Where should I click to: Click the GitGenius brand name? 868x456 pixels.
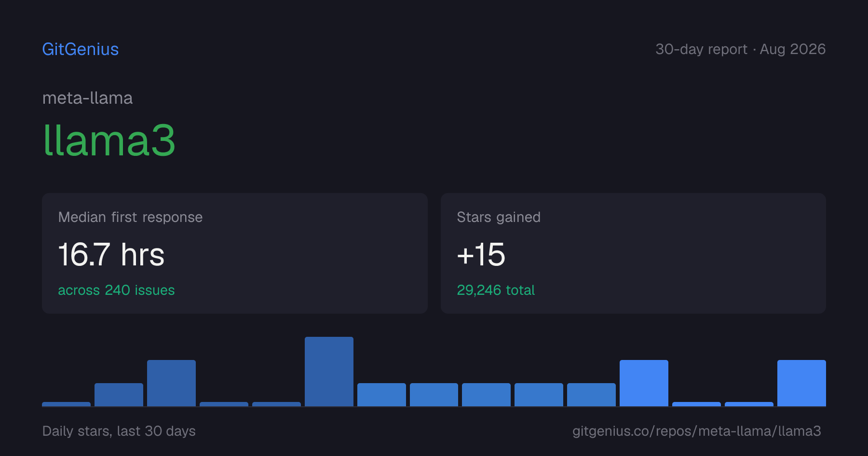(81, 49)
